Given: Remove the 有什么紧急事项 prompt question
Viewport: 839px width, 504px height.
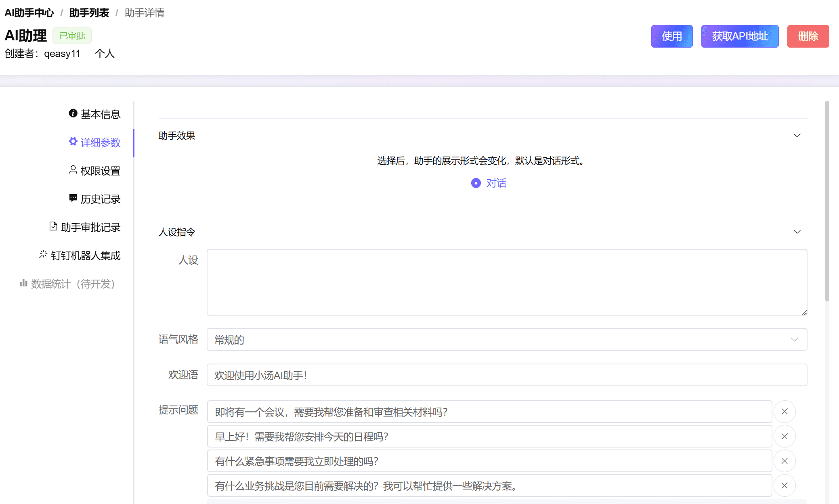Looking at the screenshot, I should pos(784,461).
